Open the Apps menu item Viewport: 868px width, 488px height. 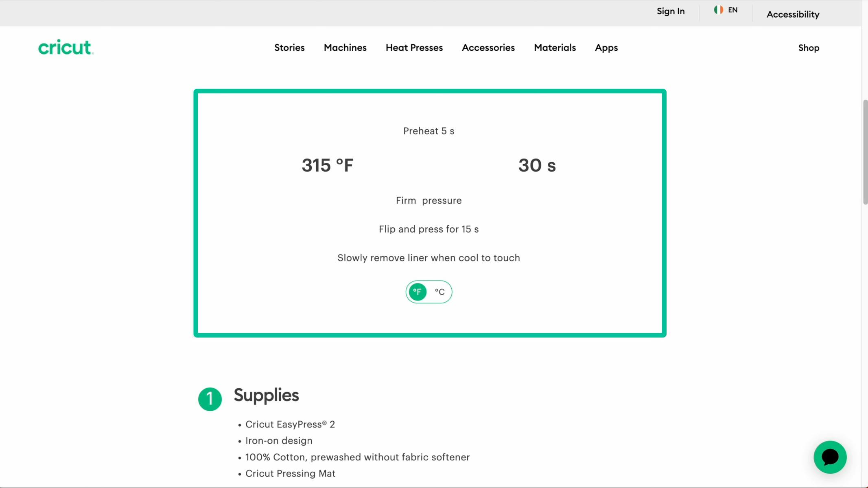click(606, 48)
